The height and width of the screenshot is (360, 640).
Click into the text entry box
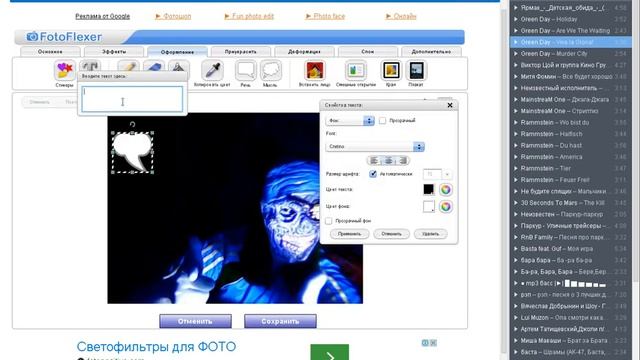(x=132, y=99)
